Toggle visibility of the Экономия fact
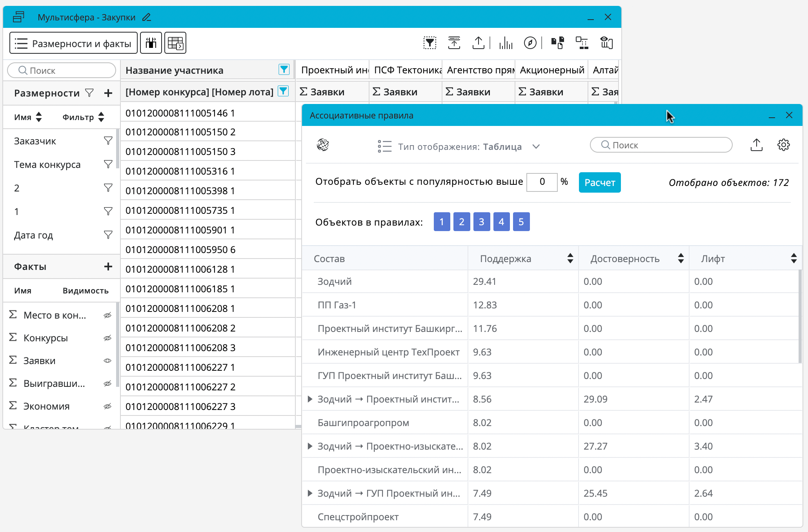 coord(107,406)
